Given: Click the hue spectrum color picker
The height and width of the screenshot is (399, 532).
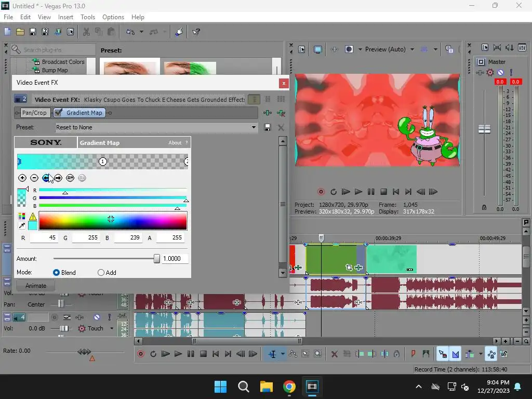Looking at the screenshot, I should click(113, 220).
